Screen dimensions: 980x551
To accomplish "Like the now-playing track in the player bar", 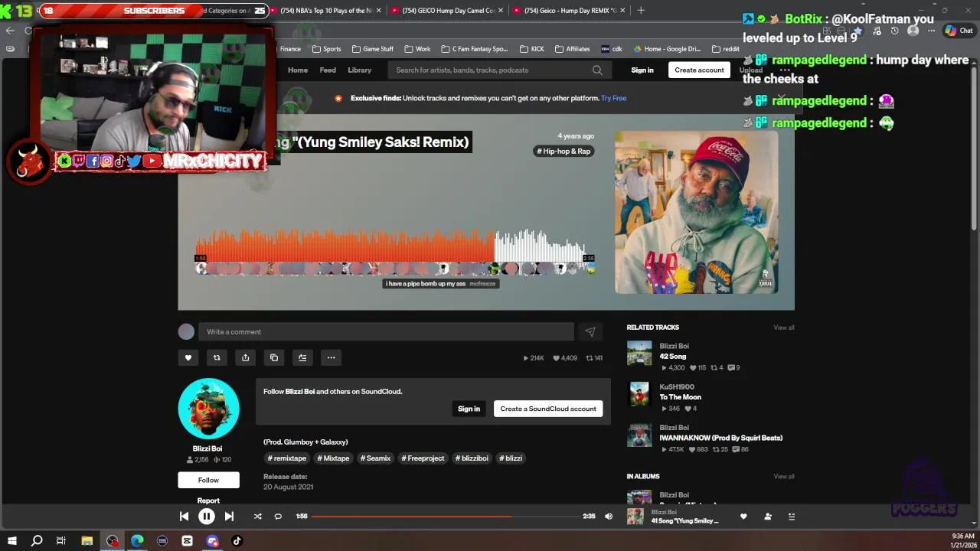I will coord(743,517).
